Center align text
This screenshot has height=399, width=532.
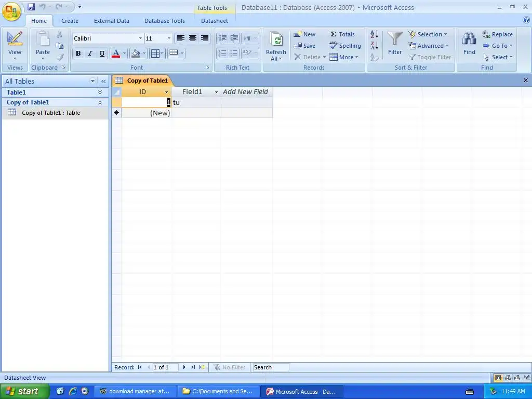click(x=192, y=38)
